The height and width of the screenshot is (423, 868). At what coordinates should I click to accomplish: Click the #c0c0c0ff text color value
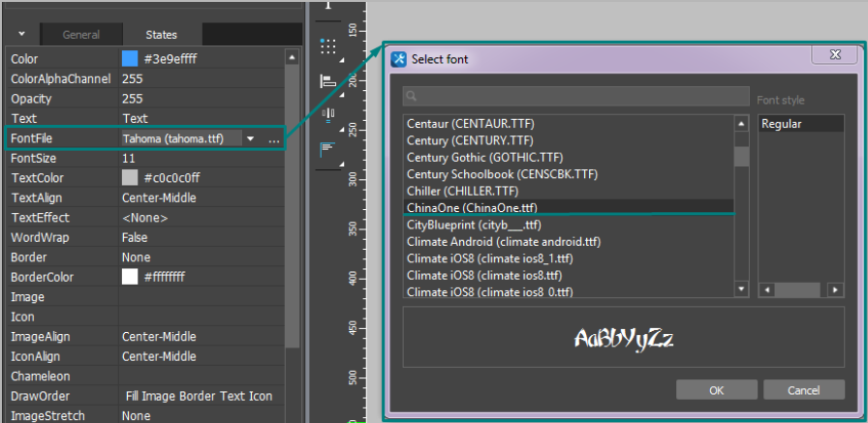(172, 178)
